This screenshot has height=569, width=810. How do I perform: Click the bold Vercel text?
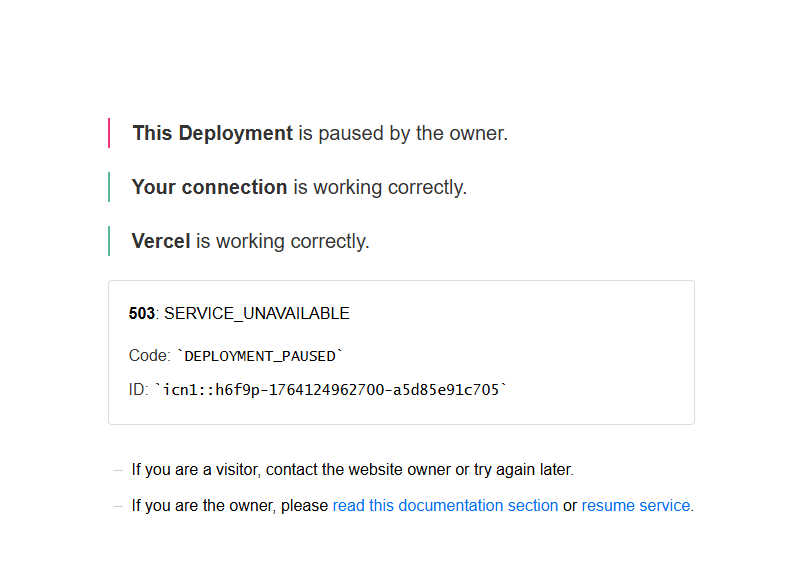pyautogui.click(x=161, y=241)
